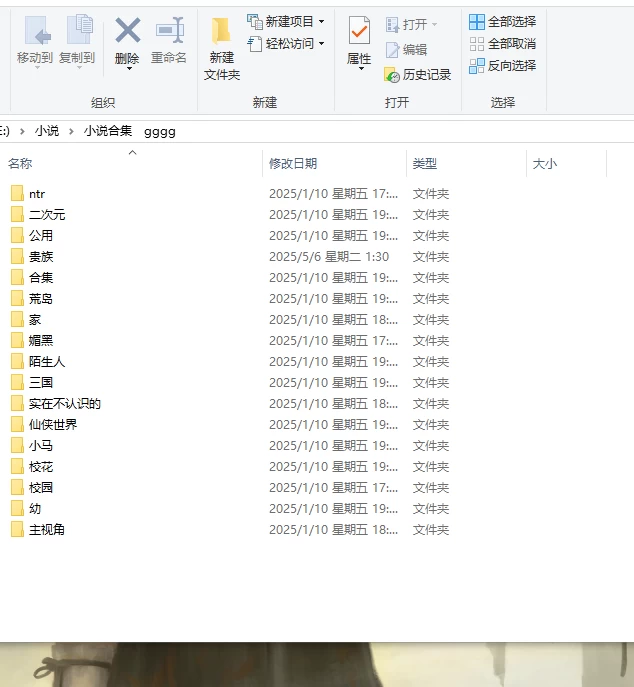Select the 校园 folder icon

[x=17, y=488]
